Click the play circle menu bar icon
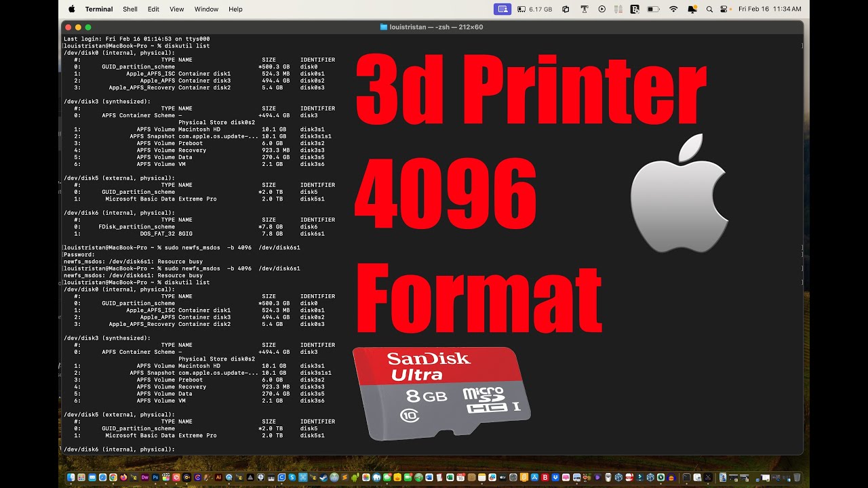Screen dimensions: 868x488 [601, 9]
